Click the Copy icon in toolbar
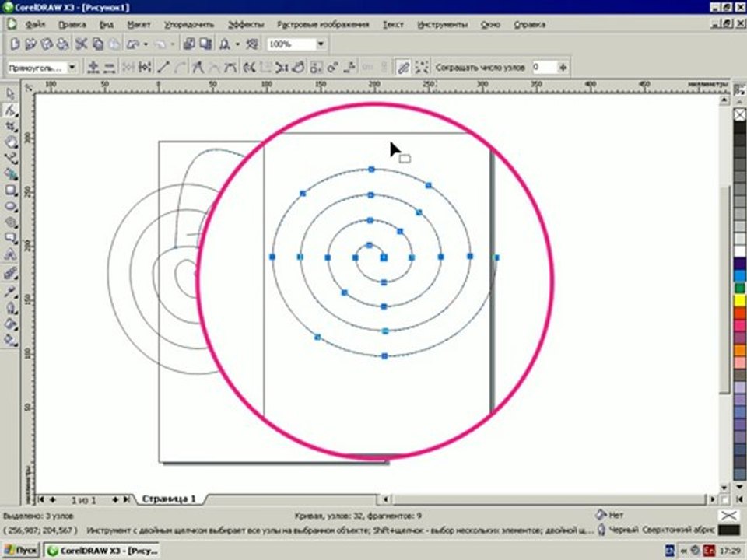Screen dimensions: 747x560 (98, 44)
